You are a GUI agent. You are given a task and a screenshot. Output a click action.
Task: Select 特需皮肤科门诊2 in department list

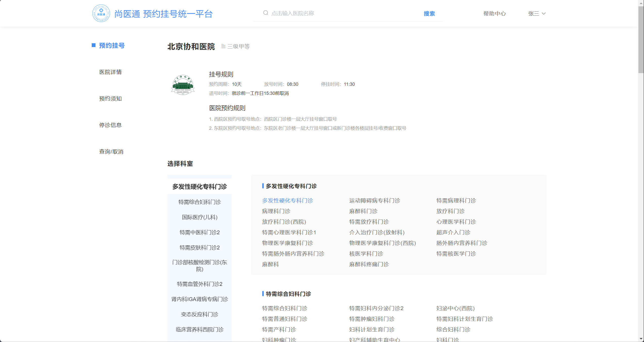(x=200, y=247)
